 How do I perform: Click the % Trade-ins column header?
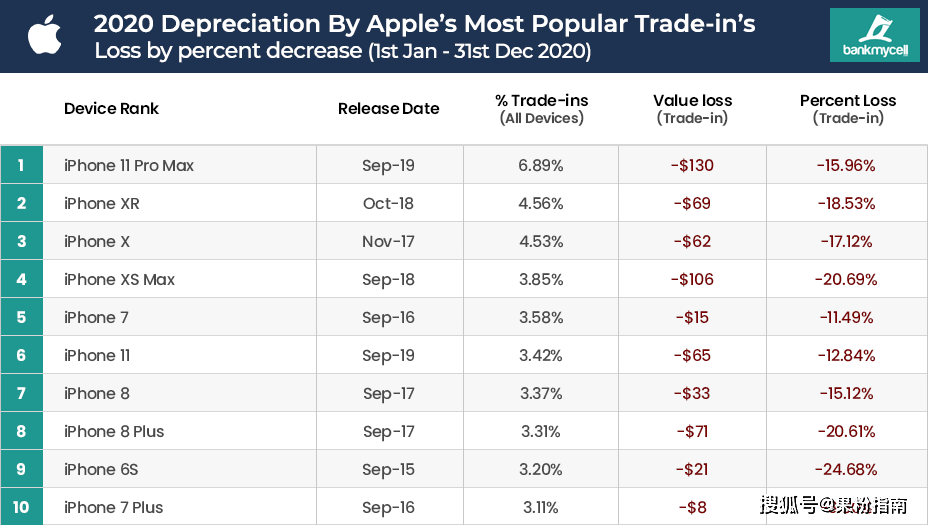[x=541, y=109]
